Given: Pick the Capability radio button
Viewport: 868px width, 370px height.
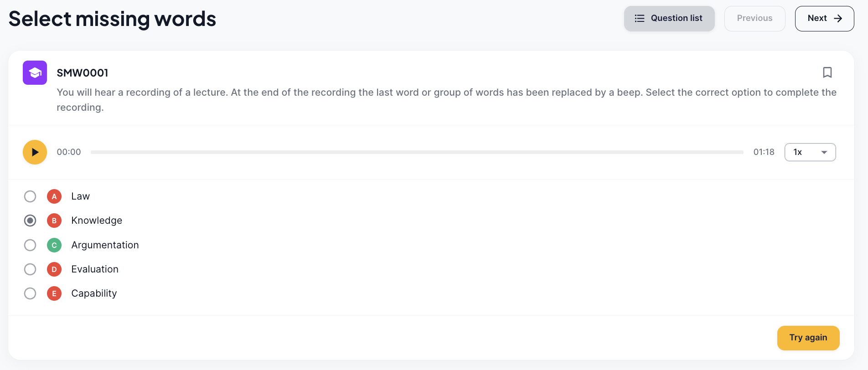Looking at the screenshot, I should click(x=30, y=293).
